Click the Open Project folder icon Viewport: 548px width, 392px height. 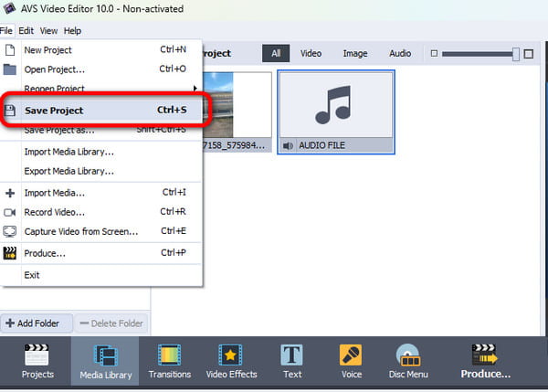coord(10,69)
